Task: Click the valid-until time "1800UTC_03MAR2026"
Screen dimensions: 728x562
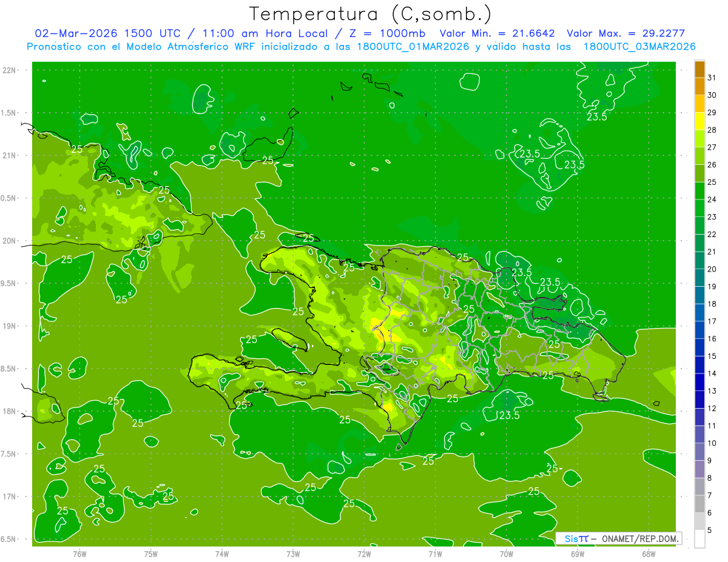Action: pos(639,46)
